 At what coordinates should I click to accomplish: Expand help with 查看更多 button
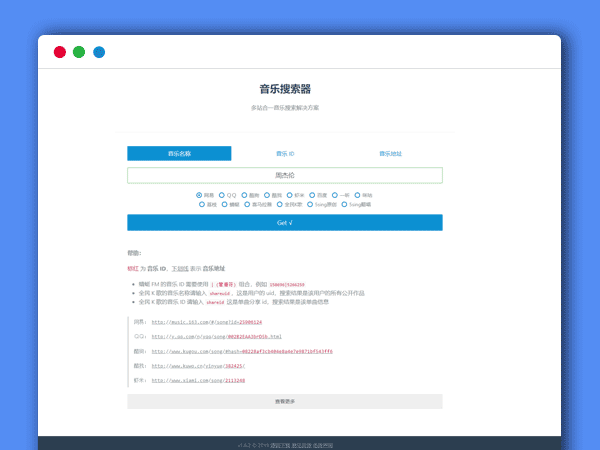pos(284,401)
